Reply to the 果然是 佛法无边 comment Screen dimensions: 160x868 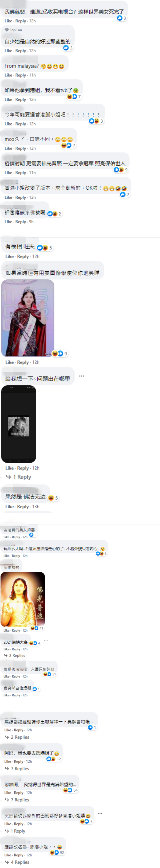(23, 506)
